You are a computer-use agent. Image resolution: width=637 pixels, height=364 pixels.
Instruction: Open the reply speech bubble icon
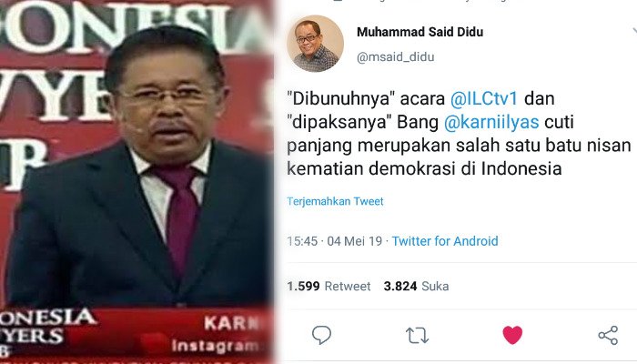[x=321, y=335]
